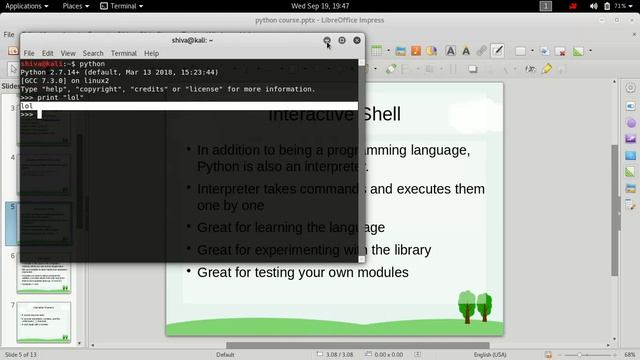Insert a chart using the pie chart icon

point(431,51)
